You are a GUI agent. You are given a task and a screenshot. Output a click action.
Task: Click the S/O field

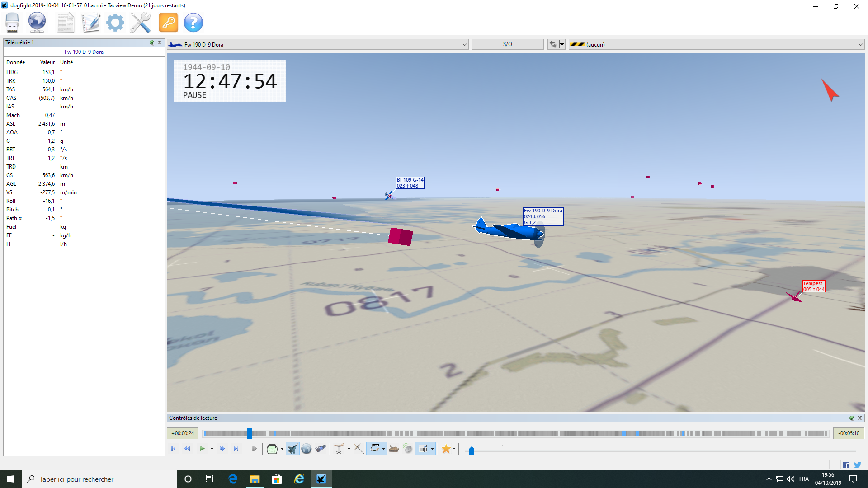(508, 44)
